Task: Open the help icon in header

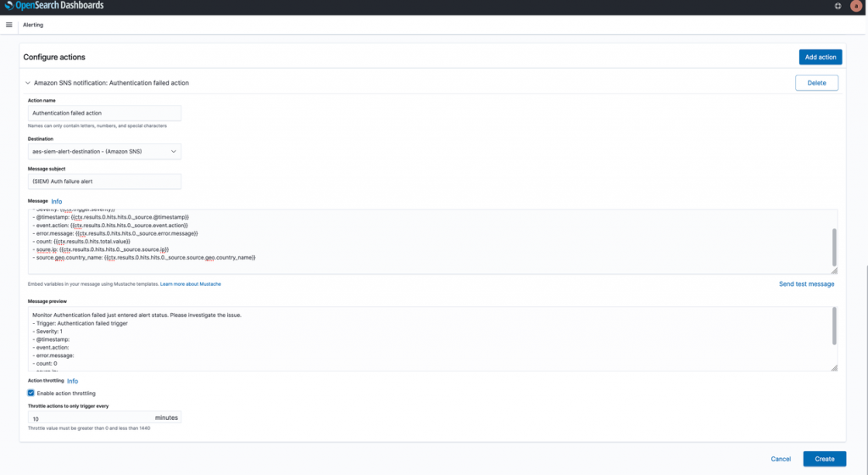Action: click(837, 6)
